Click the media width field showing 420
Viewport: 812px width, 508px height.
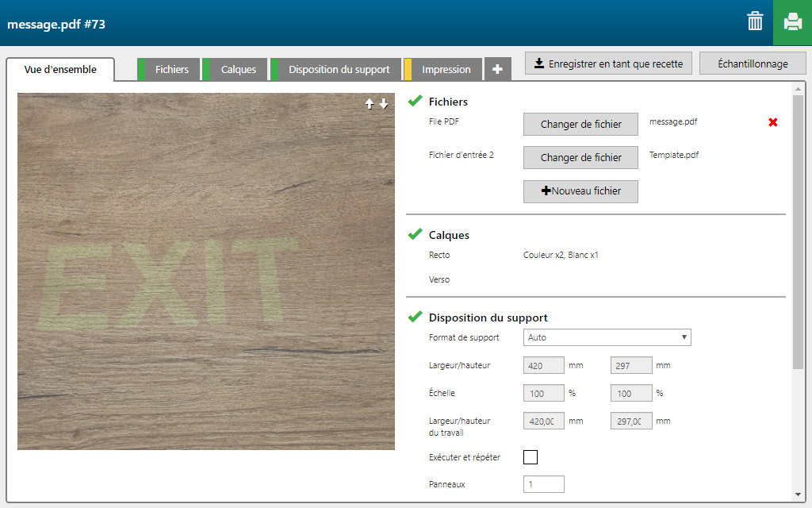544,365
